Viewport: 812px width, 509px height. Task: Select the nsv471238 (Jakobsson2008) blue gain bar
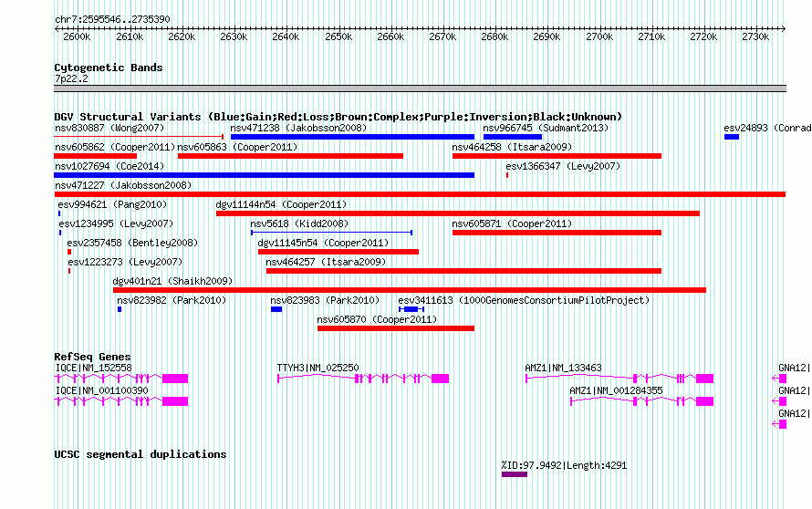tap(352, 137)
